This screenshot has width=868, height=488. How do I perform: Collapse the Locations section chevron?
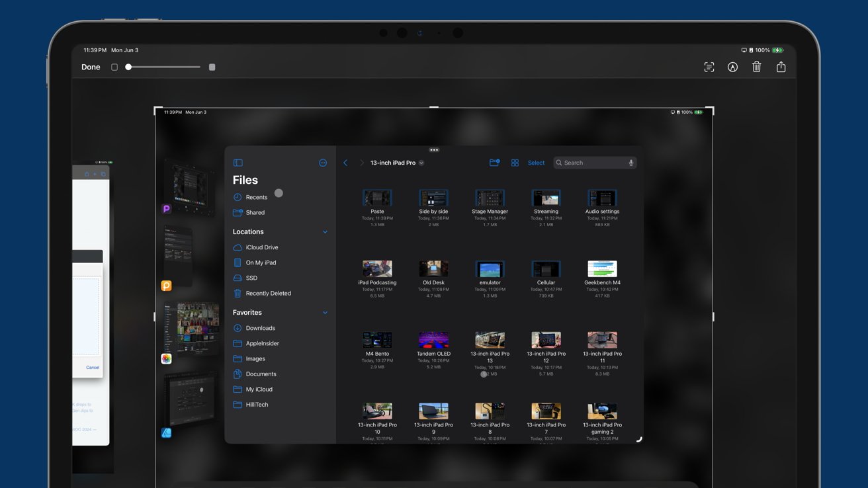pos(325,232)
